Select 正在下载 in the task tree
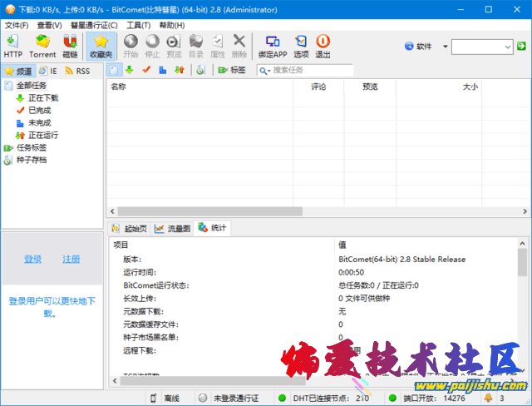532x406 pixels. (43, 98)
